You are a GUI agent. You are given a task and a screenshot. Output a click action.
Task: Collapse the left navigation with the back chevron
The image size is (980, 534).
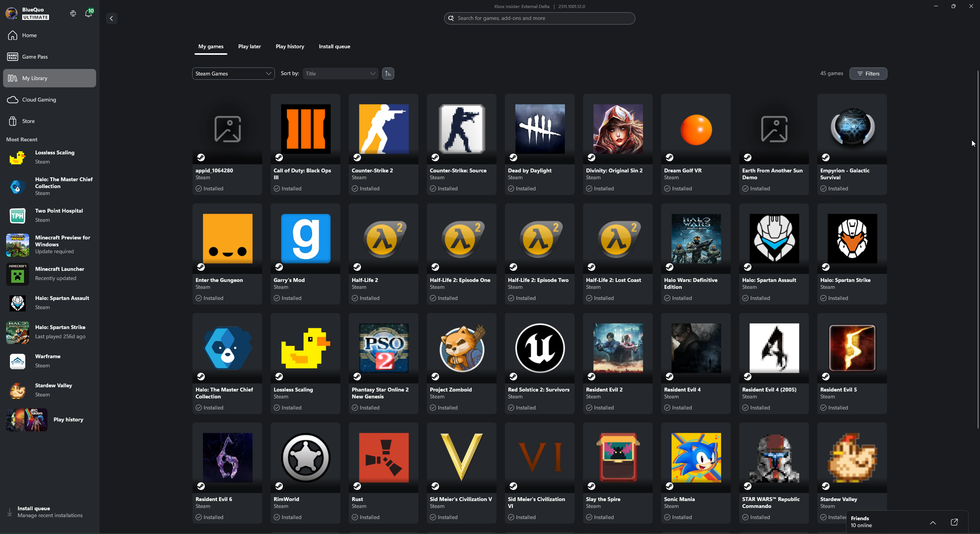click(111, 18)
